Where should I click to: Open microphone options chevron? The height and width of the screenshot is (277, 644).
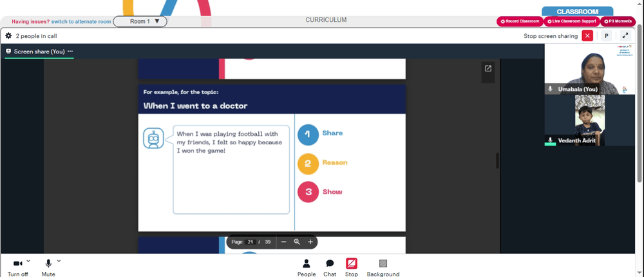click(59, 260)
